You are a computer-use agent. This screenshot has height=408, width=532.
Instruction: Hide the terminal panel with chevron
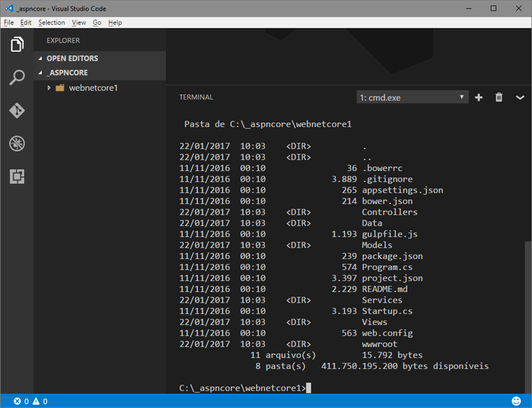pyautogui.click(x=520, y=98)
